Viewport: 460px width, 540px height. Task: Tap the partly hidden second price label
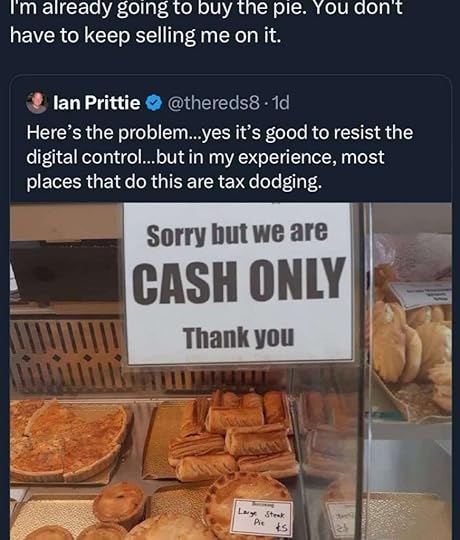(339, 519)
